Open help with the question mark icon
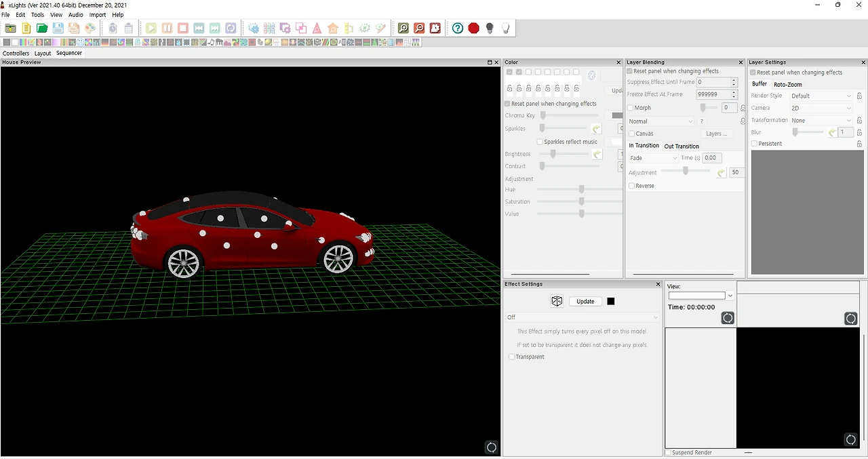 click(458, 28)
